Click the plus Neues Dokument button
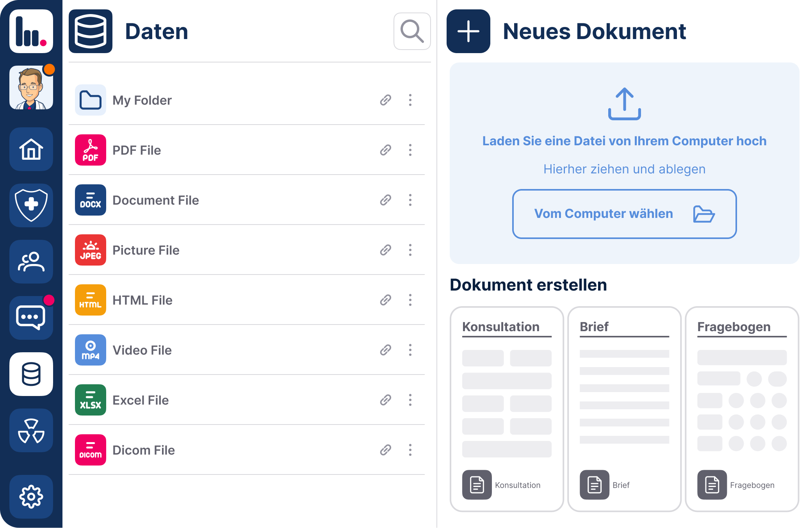Image resolution: width=812 pixels, height=528 pixels. tap(468, 31)
